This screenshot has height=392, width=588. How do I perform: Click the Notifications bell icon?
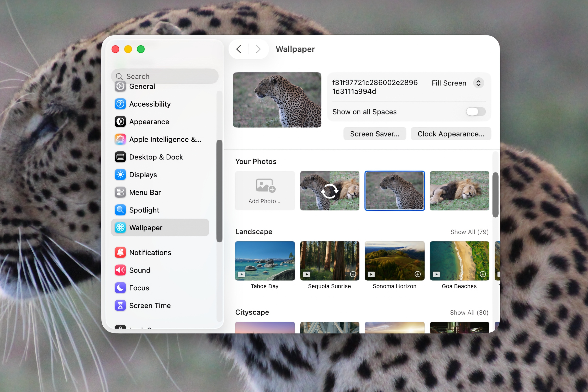120,253
